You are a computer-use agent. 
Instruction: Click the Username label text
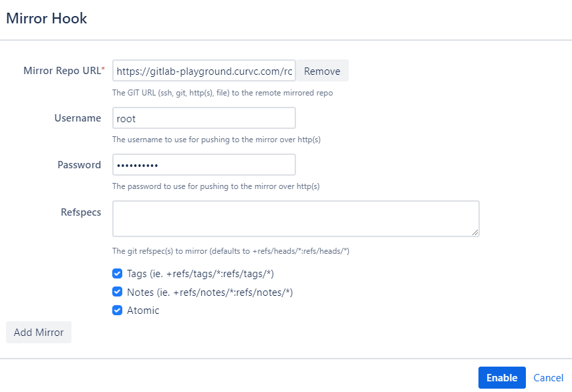(x=78, y=118)
